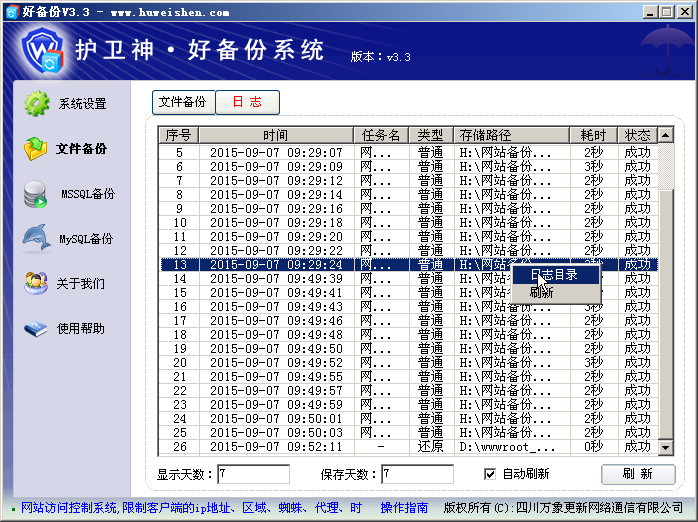Open 关于我们 label in sidebar
Screen dimensions: 698x522
(81, 283)
